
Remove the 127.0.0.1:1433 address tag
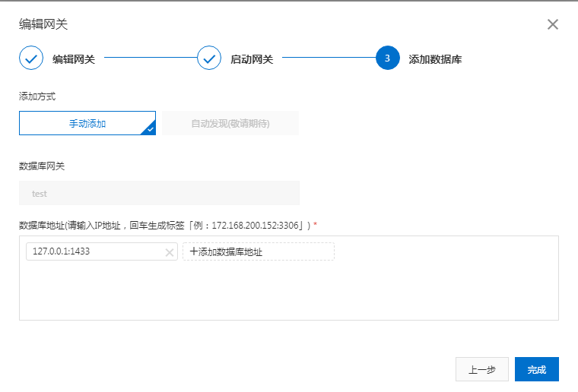click(170, 252)
